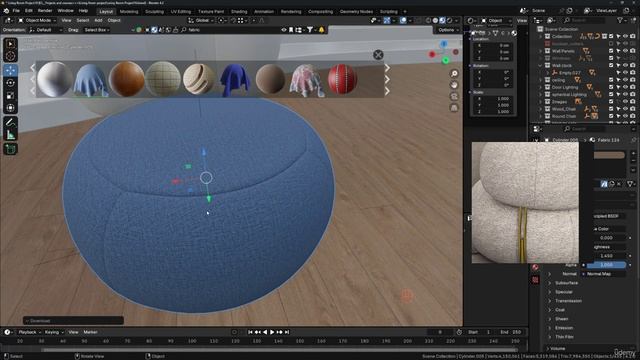Open the Default orientation dropdown
The height and width of the screenshot is (360, 640).
[46, 30]
